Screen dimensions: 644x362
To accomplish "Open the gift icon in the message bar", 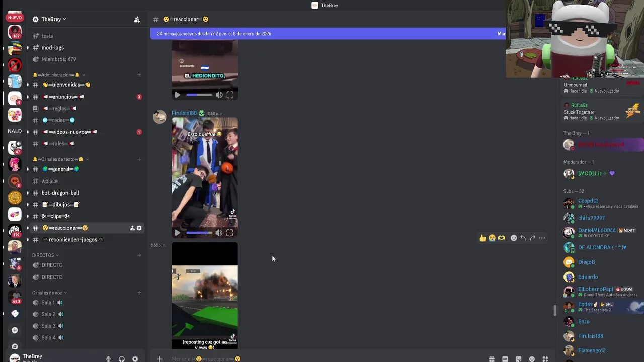I will (x=492, y=359).
